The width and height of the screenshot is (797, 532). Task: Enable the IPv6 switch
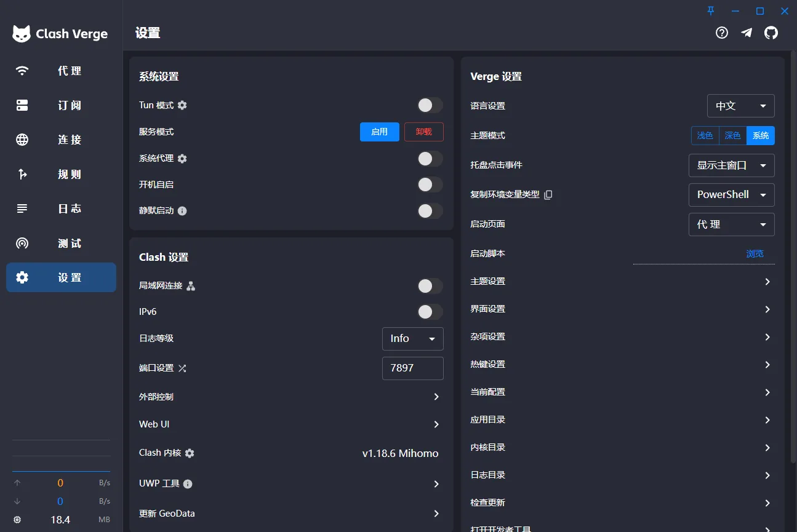pos(430,312)
